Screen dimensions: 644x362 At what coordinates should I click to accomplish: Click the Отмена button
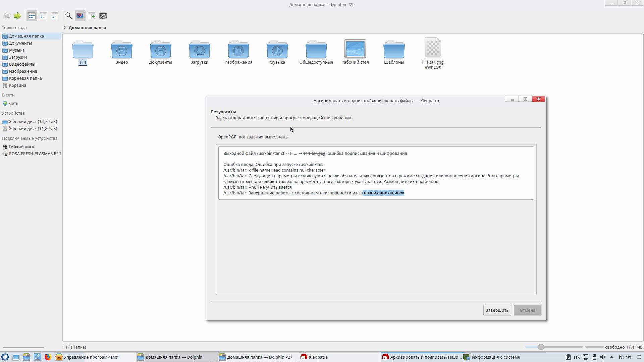pyautogui.click(x=527, y=310)
